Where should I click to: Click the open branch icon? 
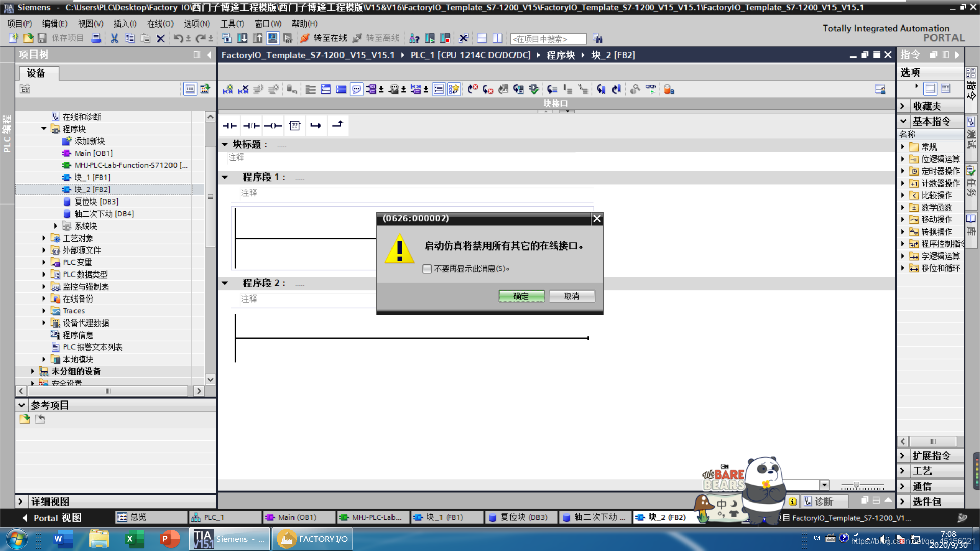[x=316, y=126]
